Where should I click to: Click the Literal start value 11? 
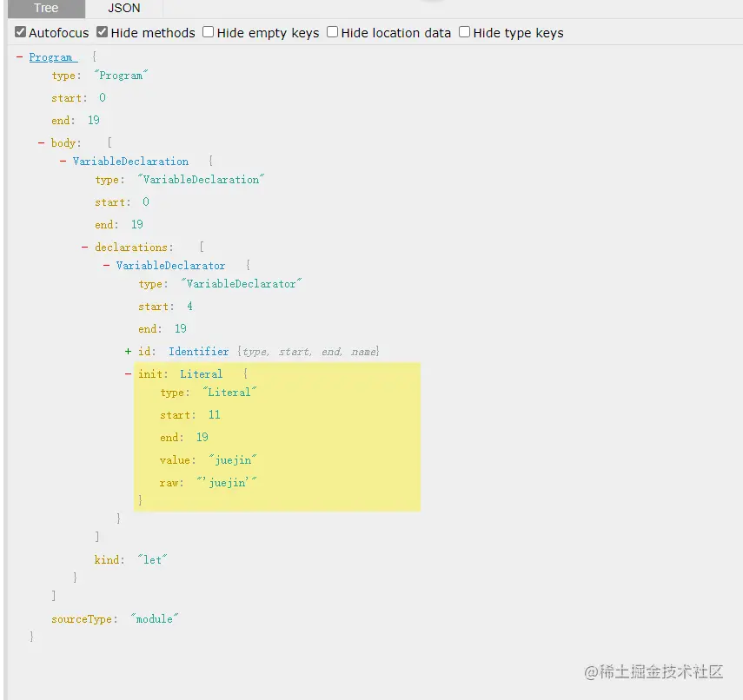click(214, 415)
